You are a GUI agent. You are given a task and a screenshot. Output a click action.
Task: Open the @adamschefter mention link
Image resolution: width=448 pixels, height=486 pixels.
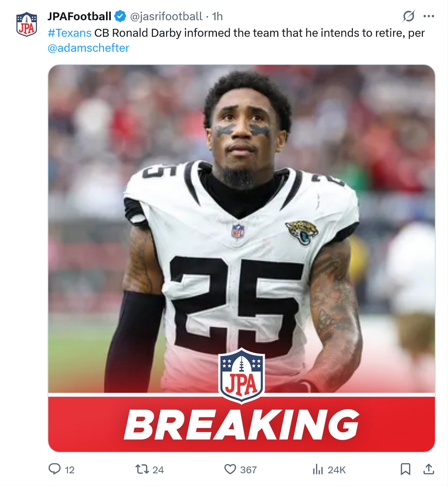(88, 48)
